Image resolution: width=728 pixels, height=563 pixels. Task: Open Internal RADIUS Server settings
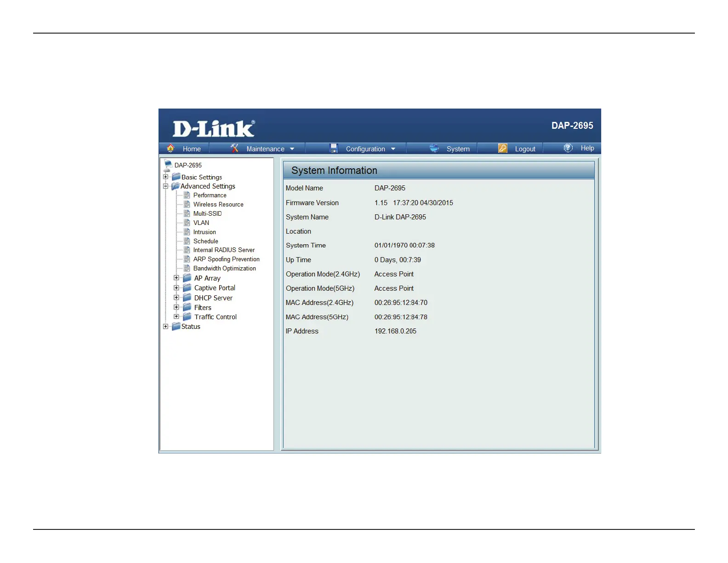pos(224,250)
